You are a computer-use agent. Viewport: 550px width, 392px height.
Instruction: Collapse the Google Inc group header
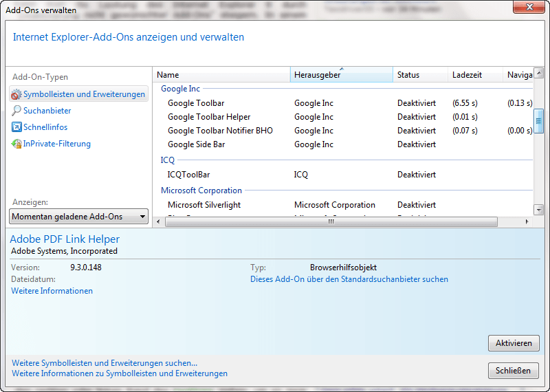click(x=180, y=89)
